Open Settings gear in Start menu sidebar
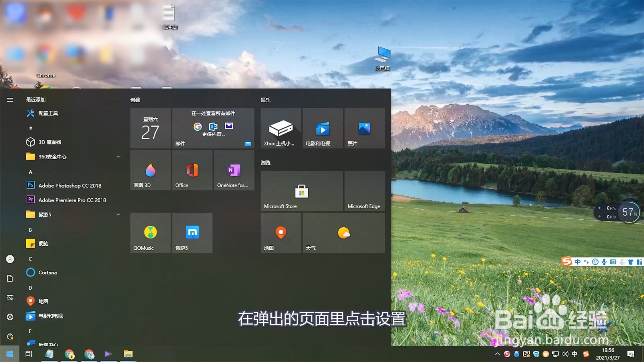Viewport: 644px width, 362px height. coord(10,317)
